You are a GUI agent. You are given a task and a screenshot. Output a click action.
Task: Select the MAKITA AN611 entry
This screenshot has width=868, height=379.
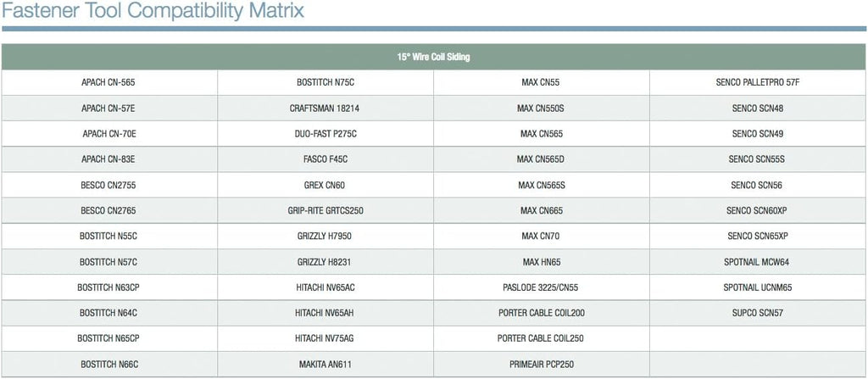[x=325, y=365]
